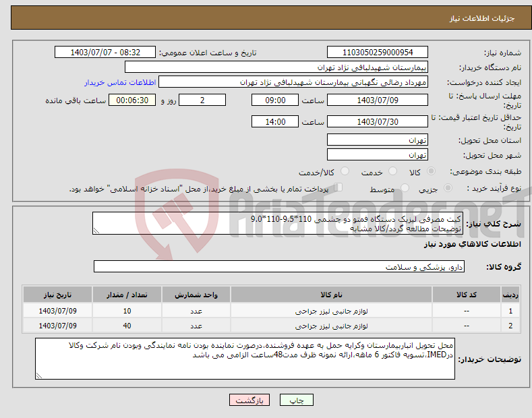Click response deadline date 1403/07/09 field

tap(378, 100)
